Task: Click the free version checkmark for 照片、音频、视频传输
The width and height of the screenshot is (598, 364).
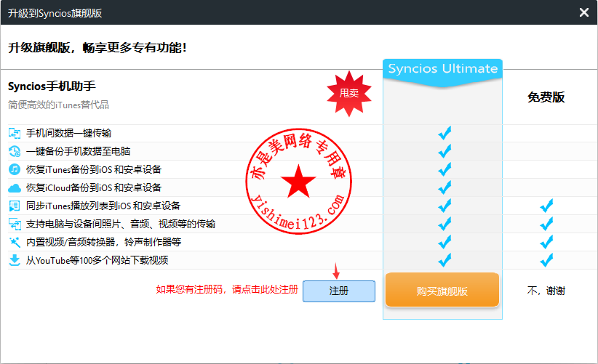Action: (546, 224)
